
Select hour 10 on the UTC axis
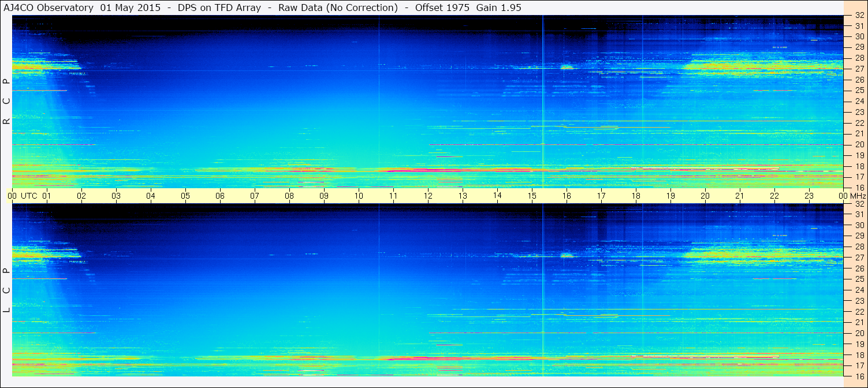[359, 196]
